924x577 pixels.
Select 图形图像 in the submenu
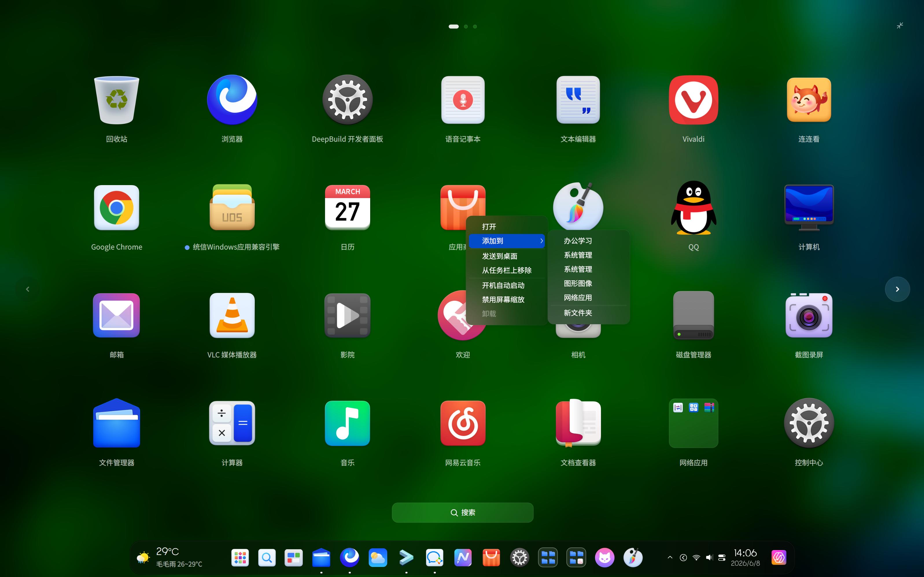[x=588, y=283]
